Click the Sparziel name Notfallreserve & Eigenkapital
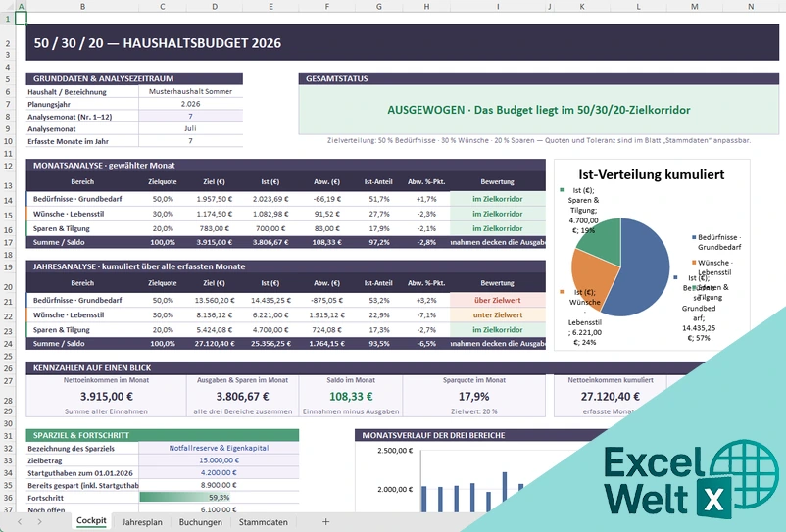This screenshot has width=786, height=532. 219,448
